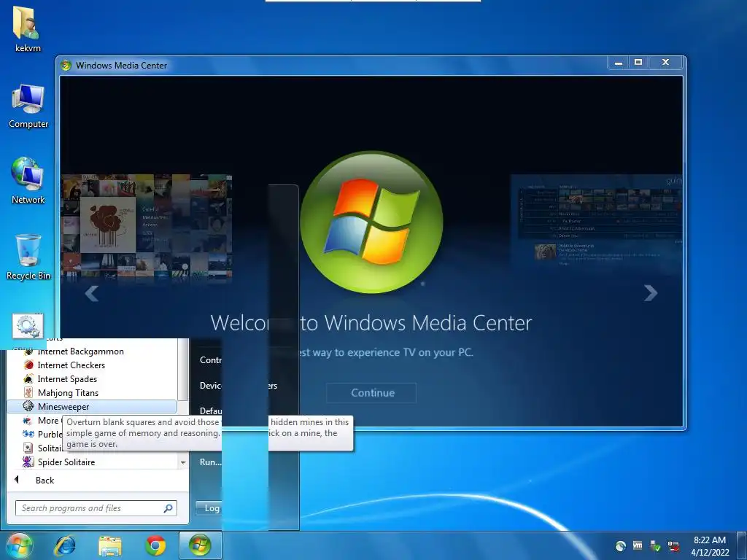Image resolution: width=747 pixels, height=560 pixels.
Task: Click the safely remove hardware tray icon
Action: pos(656,545)
